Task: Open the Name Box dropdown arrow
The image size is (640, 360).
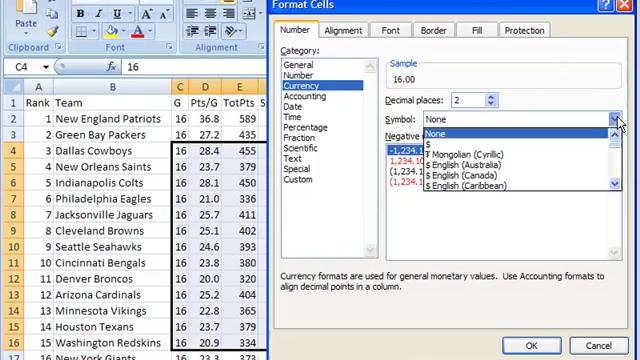Action: (46, 67)
